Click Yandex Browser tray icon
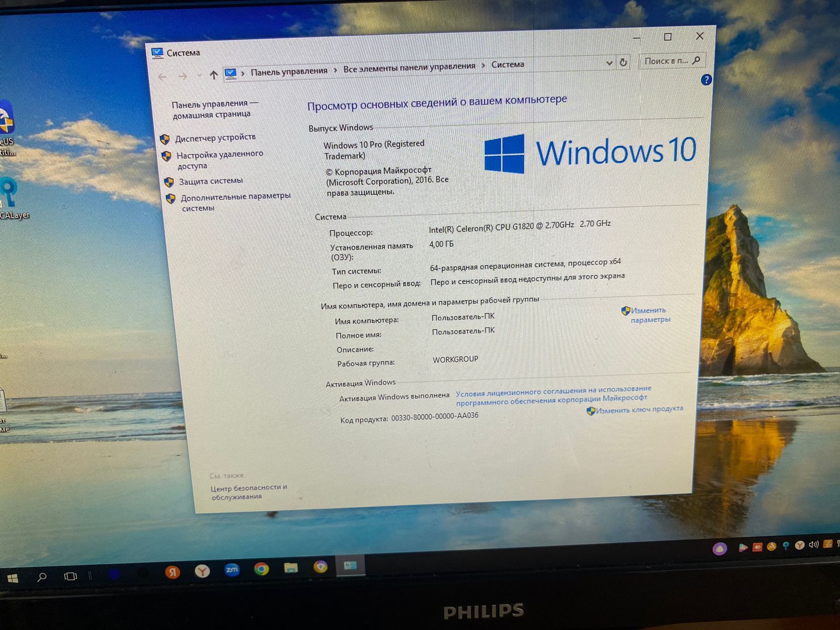Image resolution: width=840 pixels, height=630 pixels. 800,545
